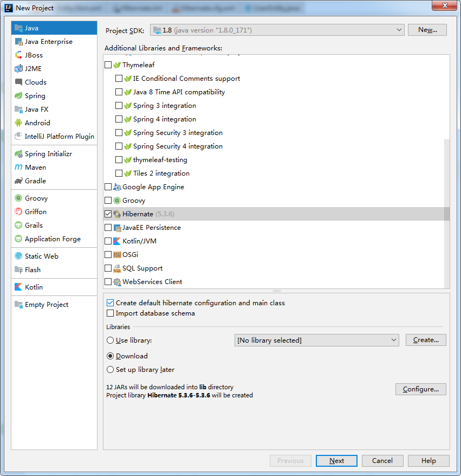Enable thymeleaf-testing checkbox
461x476 pixels.
click(119, 160)
